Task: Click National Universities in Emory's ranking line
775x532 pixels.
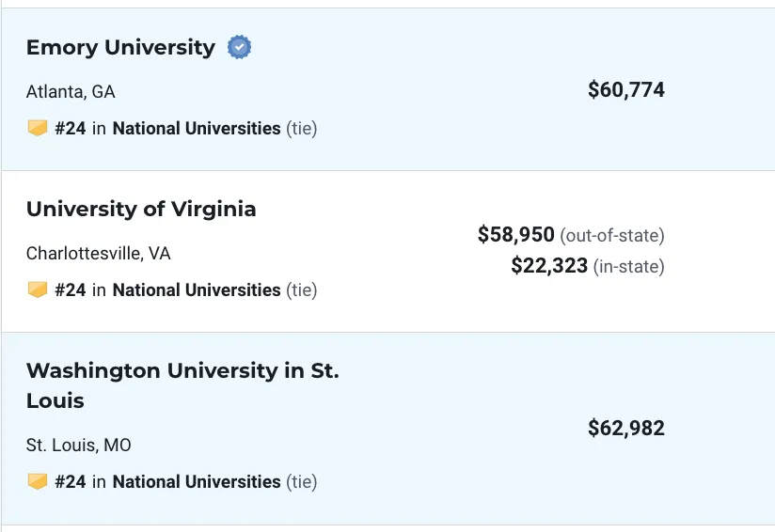Action: coord(197,129)
